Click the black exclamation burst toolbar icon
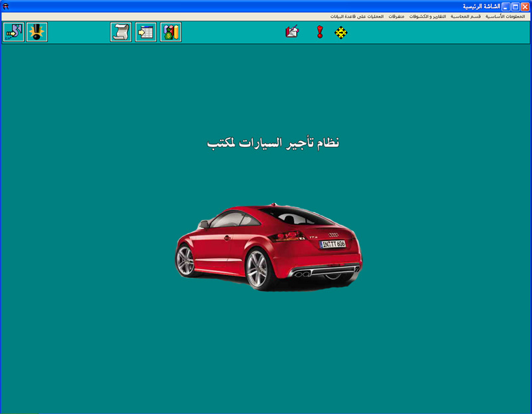The height and width of the screenshot is (414, 532). [37, 32]
